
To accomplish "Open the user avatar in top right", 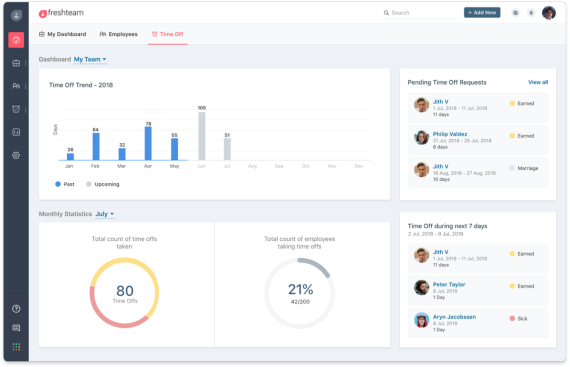I will 549,13.
